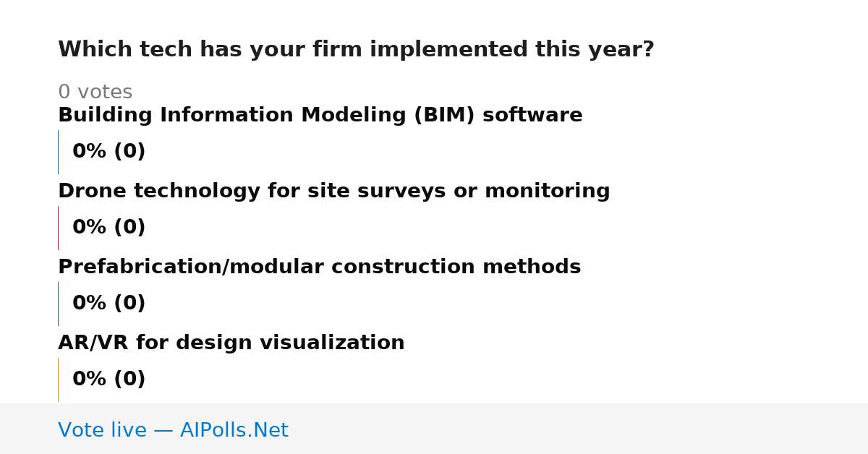Click the word 'methods' in Prefabrication option
The width and height of the screenshot is (868, 454).
click(532, 267)
